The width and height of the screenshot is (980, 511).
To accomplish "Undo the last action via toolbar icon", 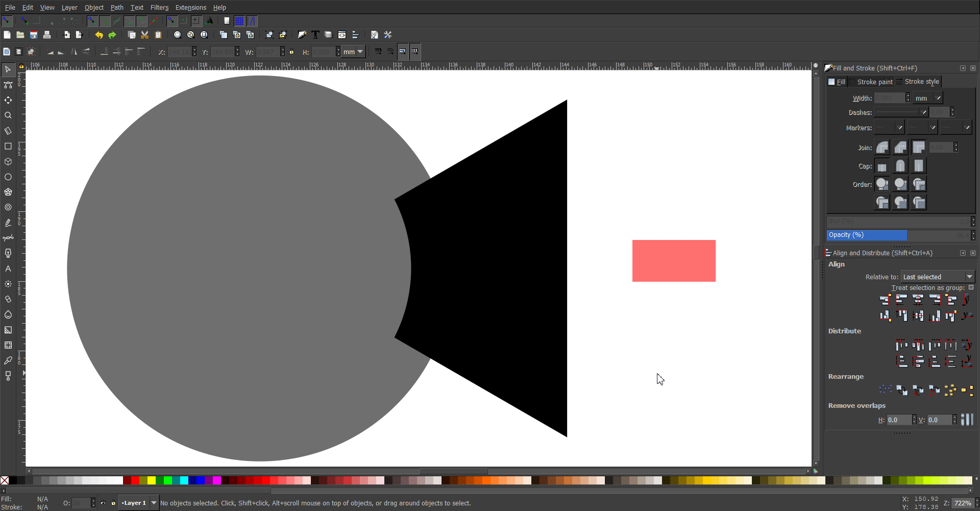I will click(x=99, y=35).
